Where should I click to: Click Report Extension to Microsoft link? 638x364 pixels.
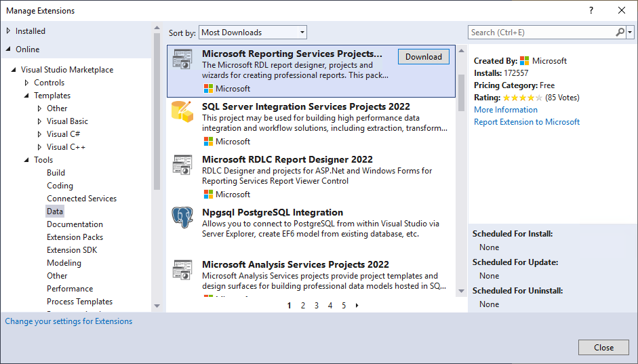pyautogui.click(x=527, y=122)
